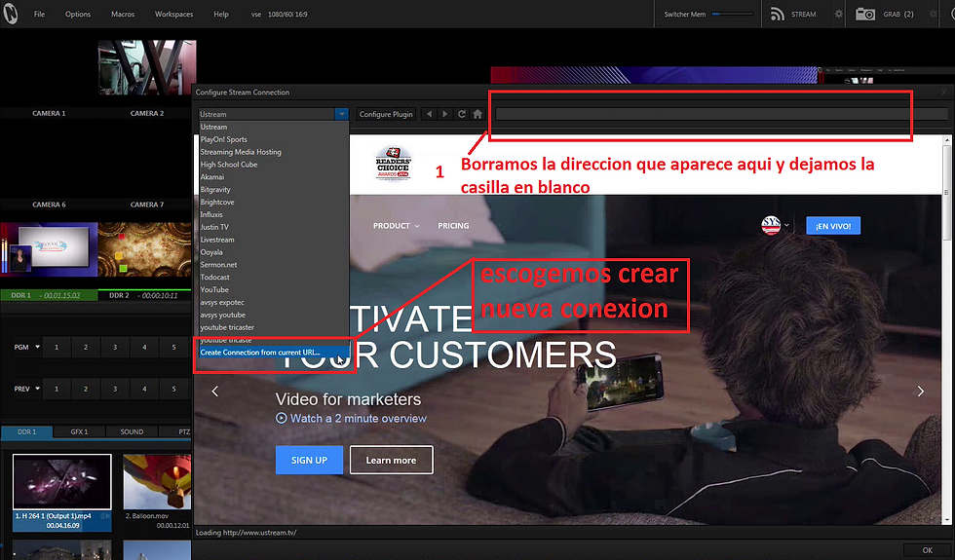Click the Configure Plugin button
The height and width of the screenshot is (560, 955).
(x=386, y=114)
